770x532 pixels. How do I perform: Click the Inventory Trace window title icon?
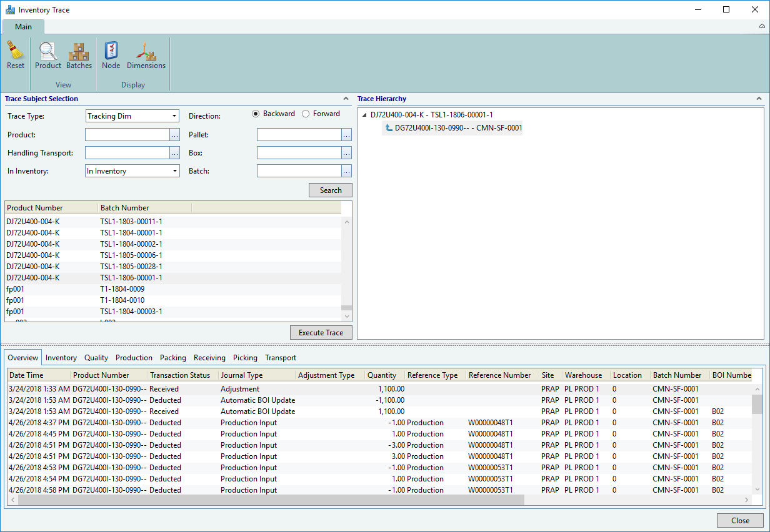(x=10, y=9)
